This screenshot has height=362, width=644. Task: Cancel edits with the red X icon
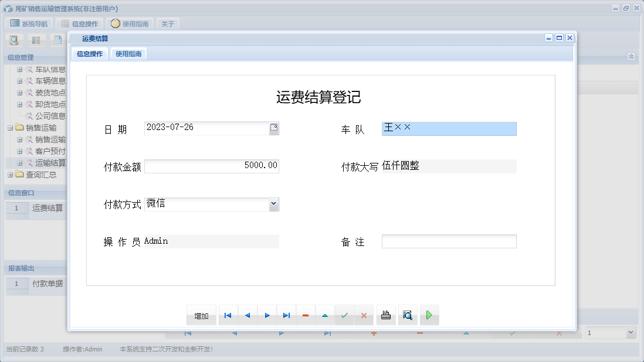pos(364,315)
